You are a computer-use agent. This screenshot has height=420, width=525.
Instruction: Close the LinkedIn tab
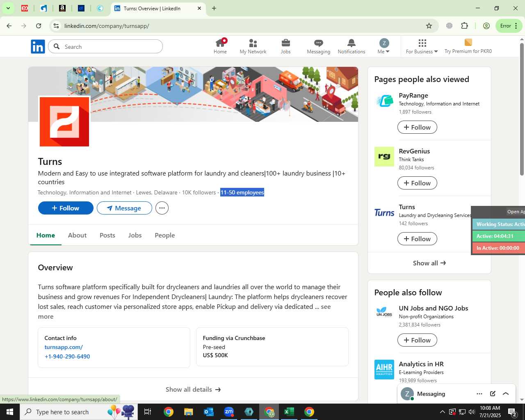click(x=199, y=8)
